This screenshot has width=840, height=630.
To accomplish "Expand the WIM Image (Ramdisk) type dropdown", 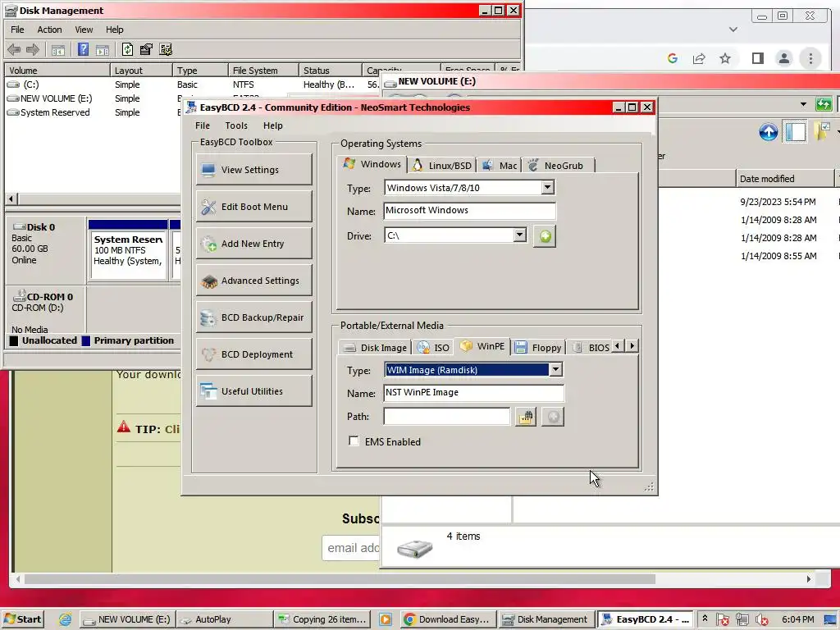I will [555, 370].
